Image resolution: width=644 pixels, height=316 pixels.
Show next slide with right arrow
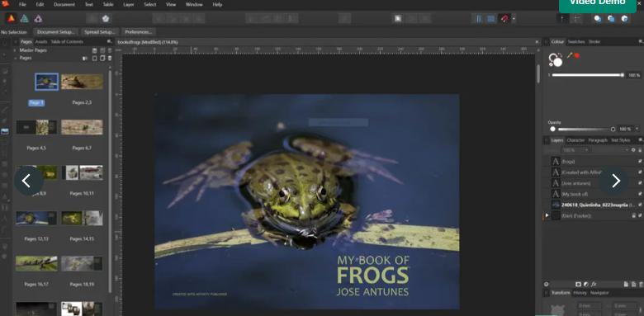[x=615, y=181]
